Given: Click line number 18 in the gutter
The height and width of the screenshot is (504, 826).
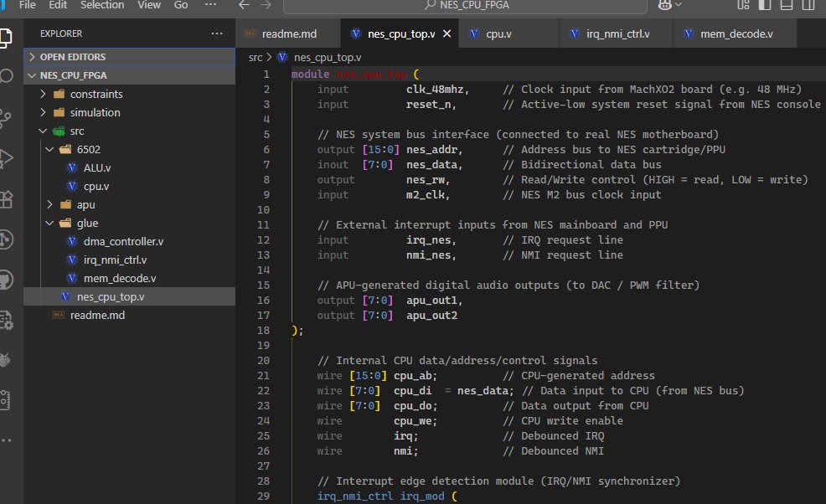Looking at the screenshot, I should (x=263, y=330).
